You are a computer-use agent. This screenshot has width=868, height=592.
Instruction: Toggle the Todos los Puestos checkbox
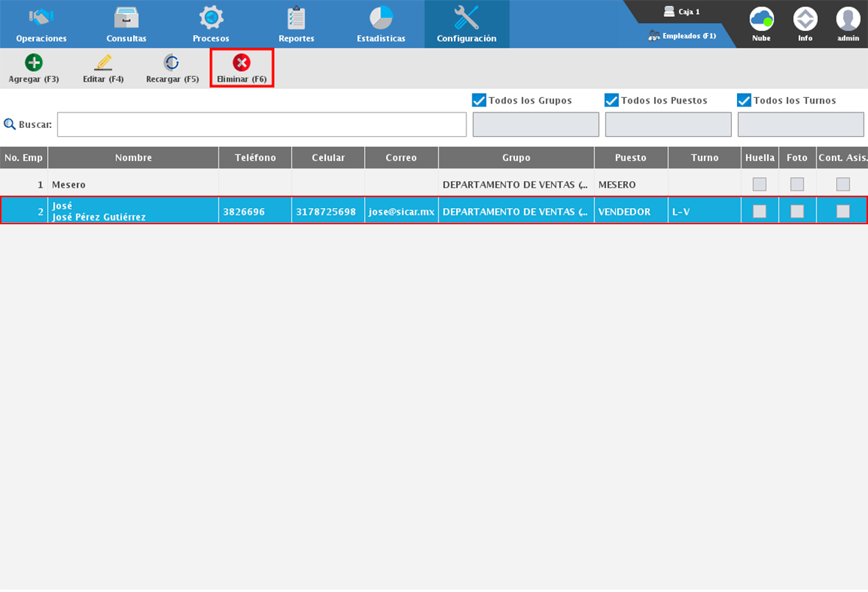(x=612, y=101)
